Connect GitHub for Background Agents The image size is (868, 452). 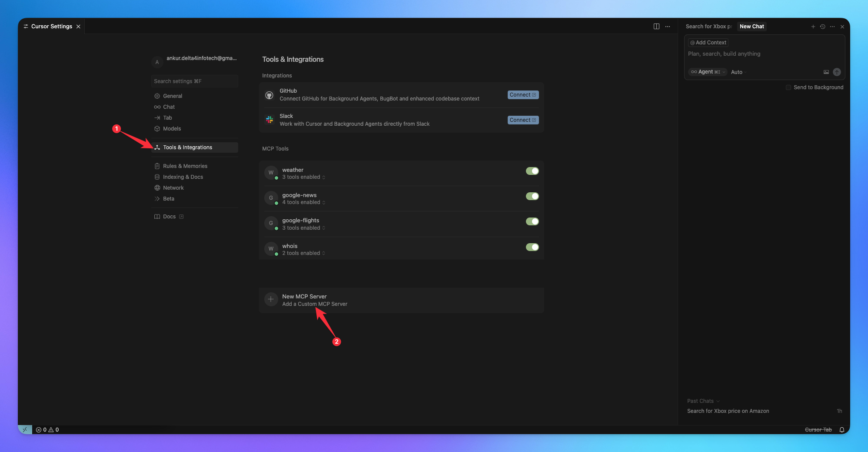click(522, 94)
